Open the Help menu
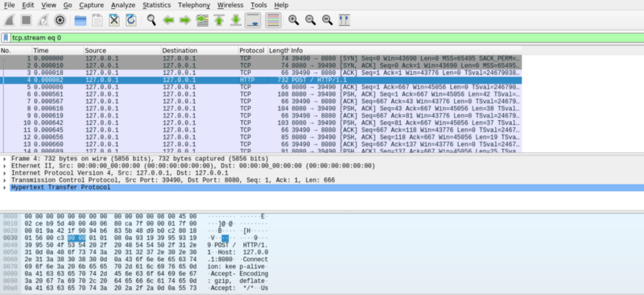 click(x=281, y=6)
